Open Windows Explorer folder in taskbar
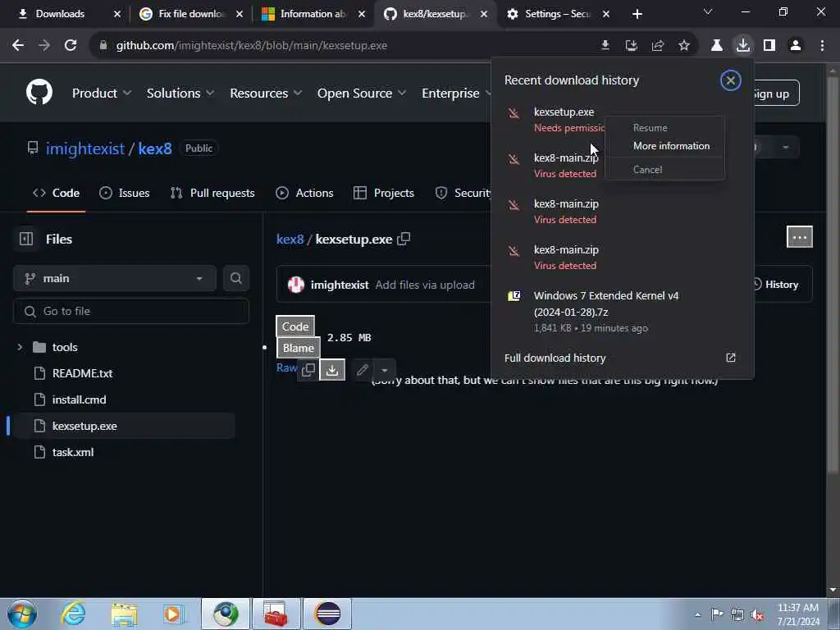The image size is (840, 630). coord(125,614)
